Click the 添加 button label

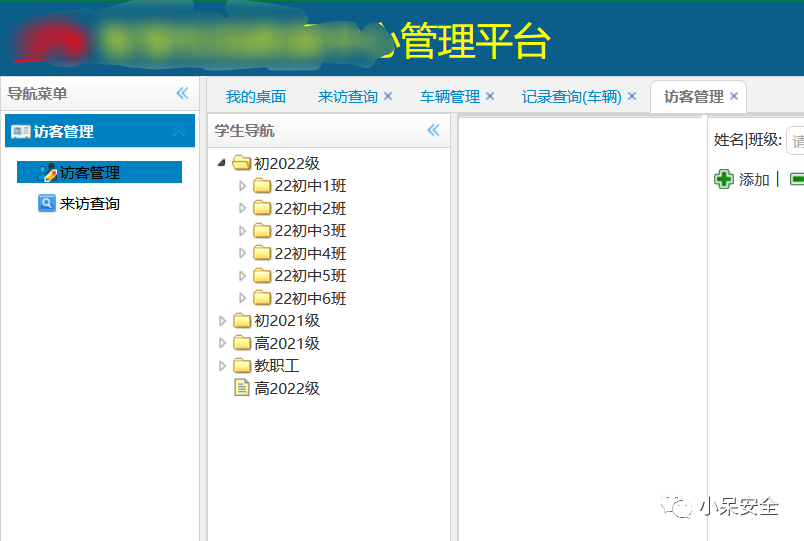[754, 179]
